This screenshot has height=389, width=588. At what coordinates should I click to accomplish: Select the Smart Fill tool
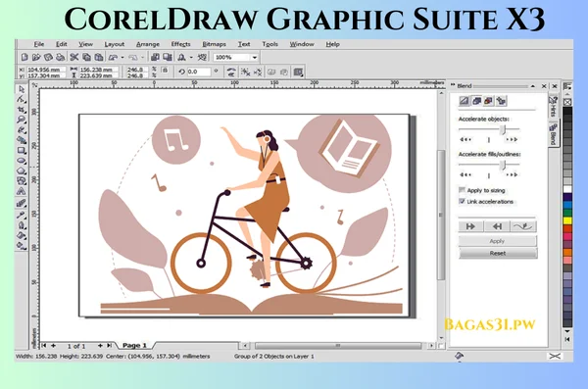[x=22, y=140]
